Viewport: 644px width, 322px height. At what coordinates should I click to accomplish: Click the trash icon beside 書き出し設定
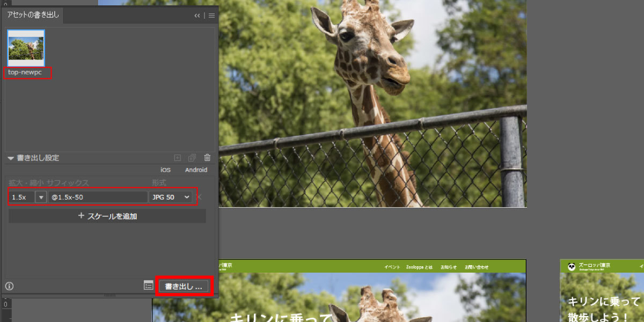click(207, 158)
